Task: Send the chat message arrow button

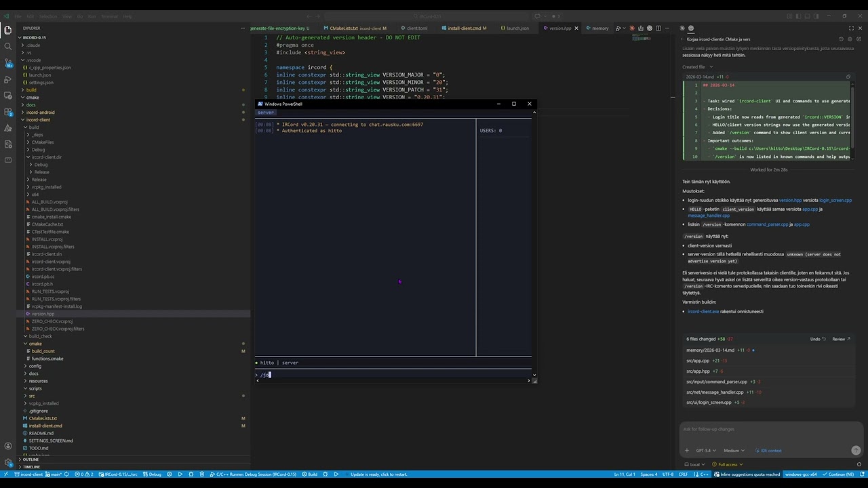Action: (856, 450)
